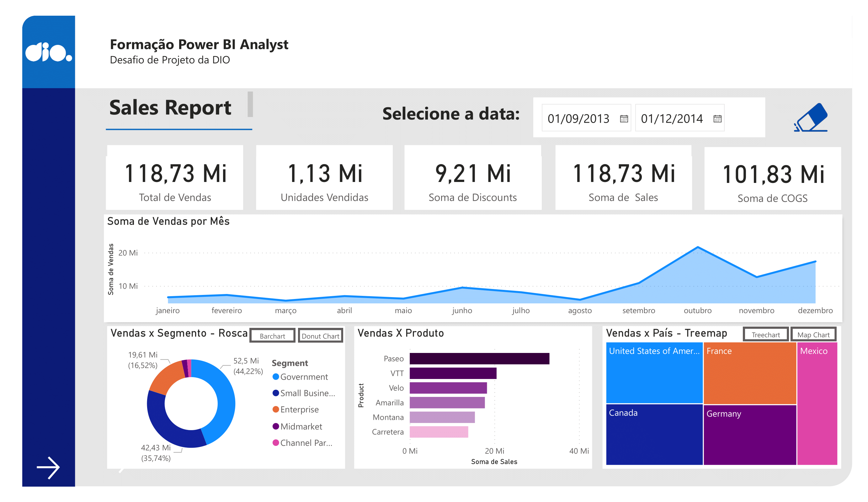Select the Treechart view button

point(765,334)
